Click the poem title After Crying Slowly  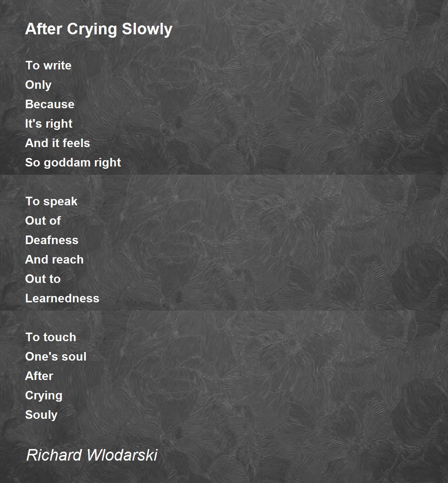[x=99, y=29]
